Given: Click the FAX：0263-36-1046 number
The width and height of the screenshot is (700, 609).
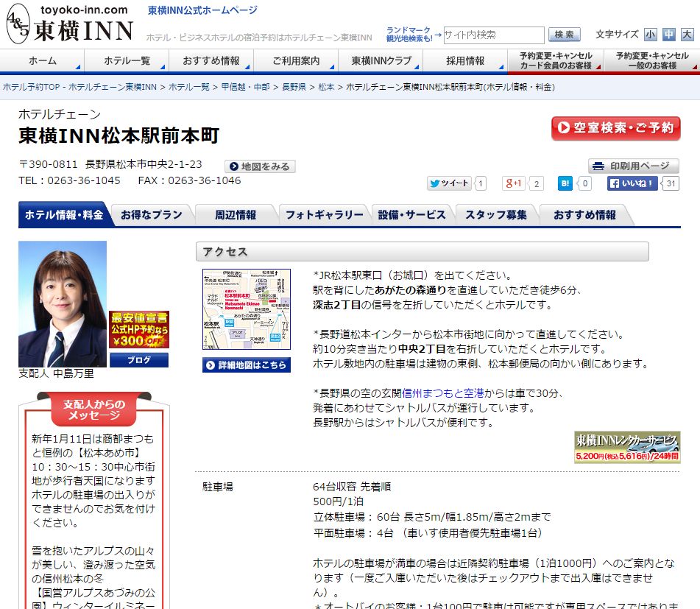Looking at the screenshot, I should point(189,180).
